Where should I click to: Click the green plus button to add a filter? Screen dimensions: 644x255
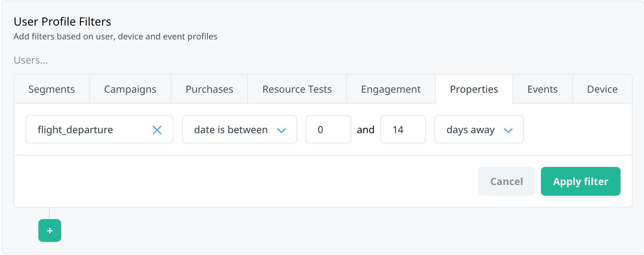pyautogui.click(x=50, y=230)
